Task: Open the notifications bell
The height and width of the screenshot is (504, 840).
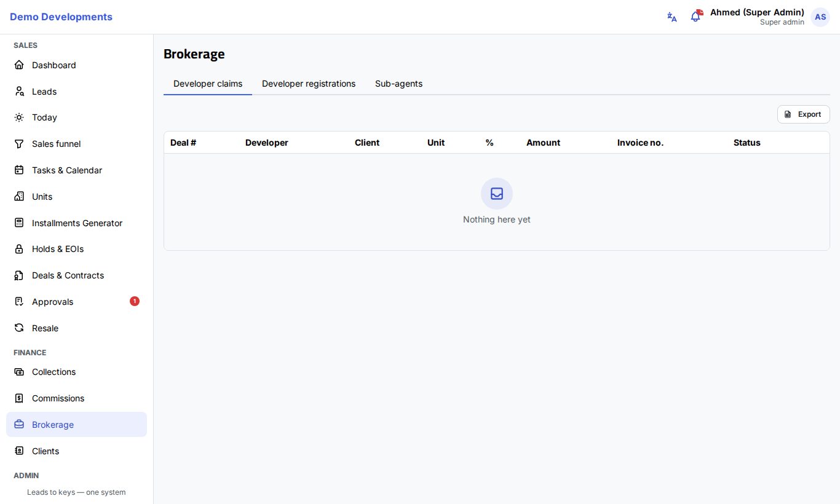Action: [x=695, y=17]
